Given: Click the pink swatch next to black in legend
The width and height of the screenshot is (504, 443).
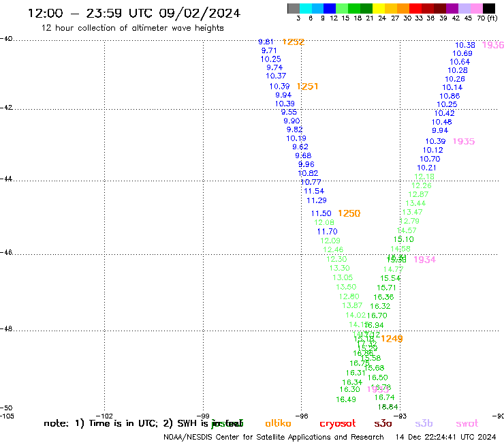Looking at the screenshot, I should (x=477, y=8).
